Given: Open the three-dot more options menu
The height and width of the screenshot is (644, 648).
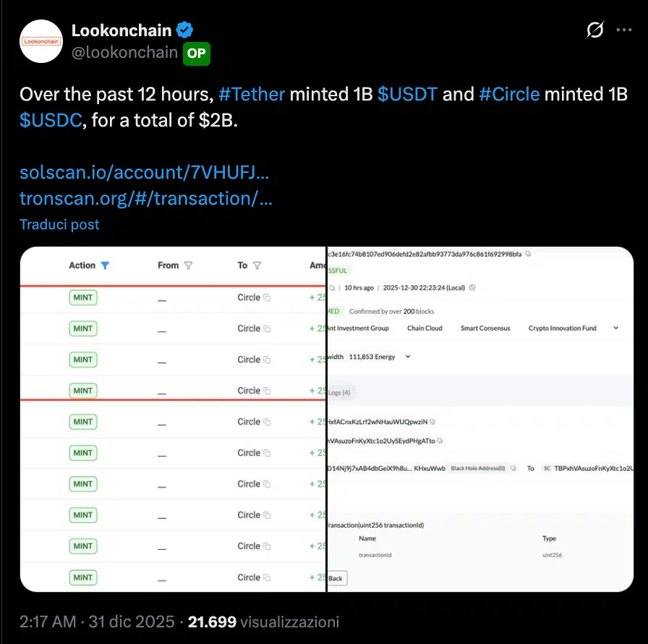Looking at the screenshot, I should point(623,30).
